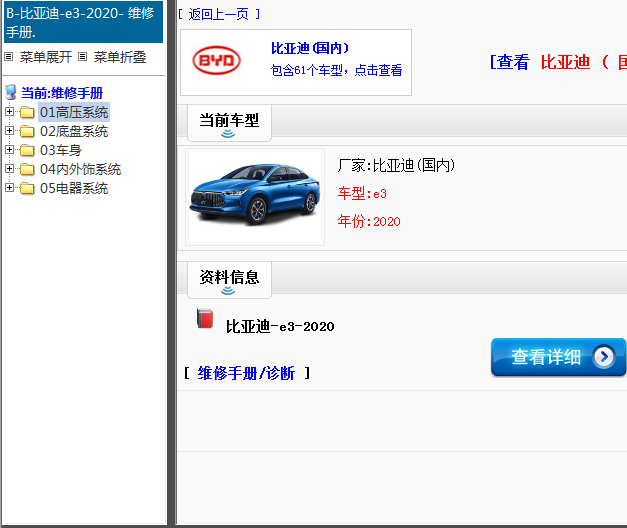This screenshot has width=627, height=528.
Task: Click the blue BYD e3 car thumbnail
Action: pos(255,197)
